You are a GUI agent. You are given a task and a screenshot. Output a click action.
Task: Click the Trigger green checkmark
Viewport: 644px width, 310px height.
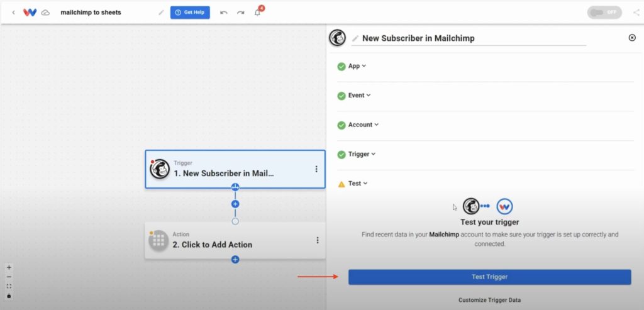pyautogui.click(x=341, y=155)
